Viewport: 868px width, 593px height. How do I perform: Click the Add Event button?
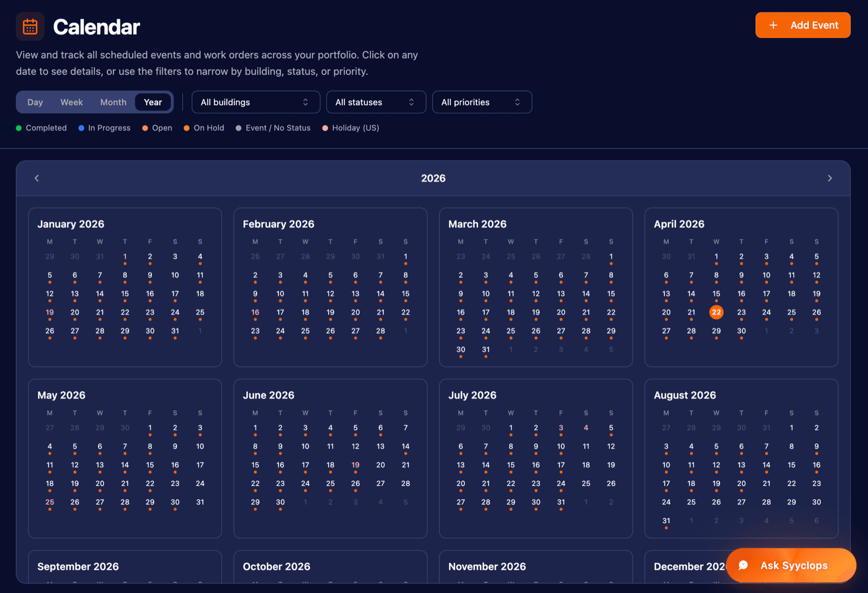coord(802,25)
